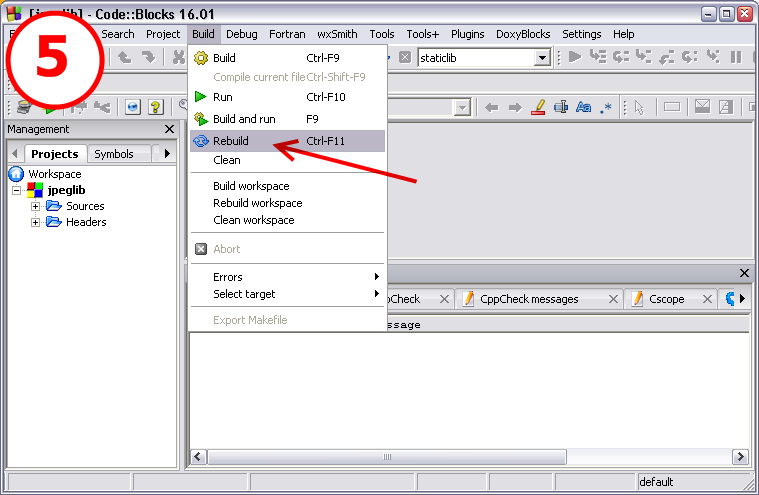The image size is (759, 495).
Task: Click the highlight marker pen icon
Action: pyautogui.click(x=538, y=107)
